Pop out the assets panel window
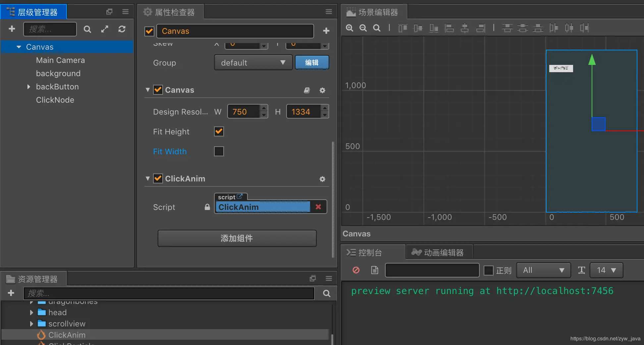The image size is (644, 345). coord(313,278)
